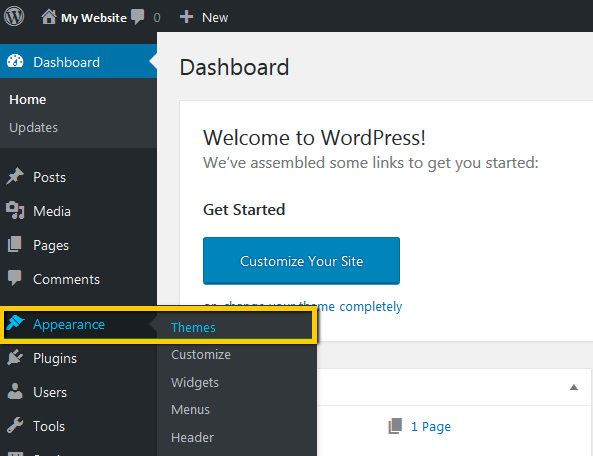The width and height of the screenshot is (593, 456).
Task: Click the Media icon in sidebar
Action: pyautogui.click(x=15, y=210)
